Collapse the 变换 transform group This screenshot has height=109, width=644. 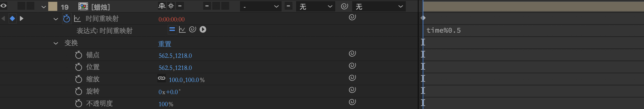click(56, 43)
